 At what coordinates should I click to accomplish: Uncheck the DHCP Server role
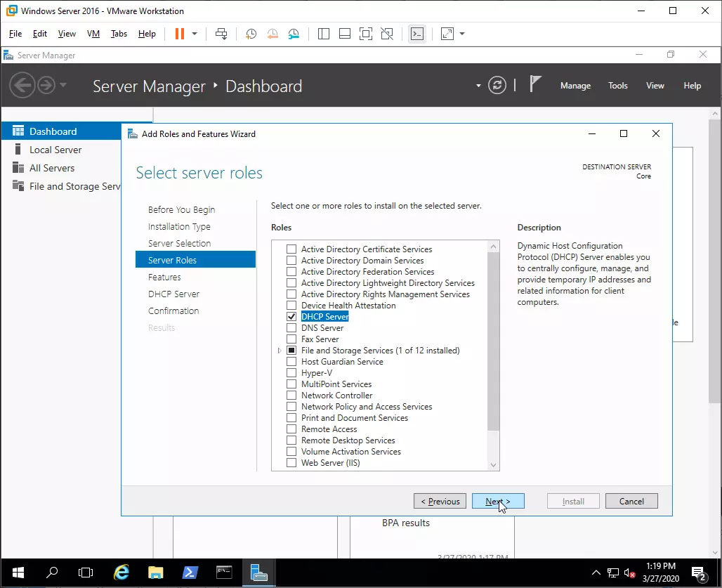(x=291, y=317)
